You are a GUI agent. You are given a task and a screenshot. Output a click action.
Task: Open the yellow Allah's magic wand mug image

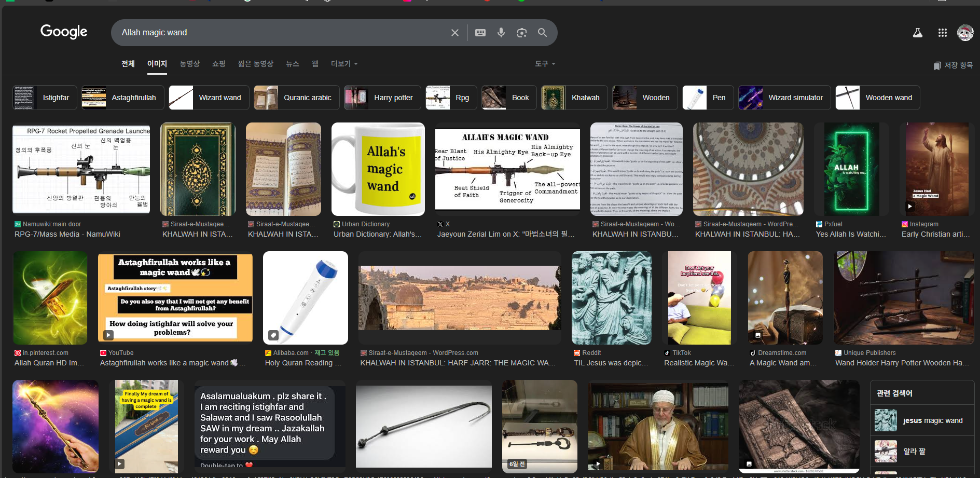(x=378, y=169)
